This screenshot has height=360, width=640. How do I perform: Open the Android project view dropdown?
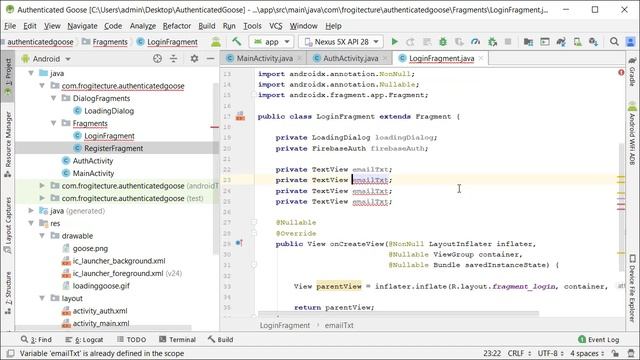(x=46, y=59)
